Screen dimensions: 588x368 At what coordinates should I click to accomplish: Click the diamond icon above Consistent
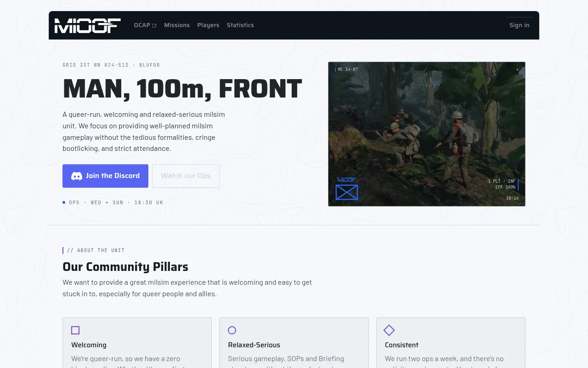(389, 330)
